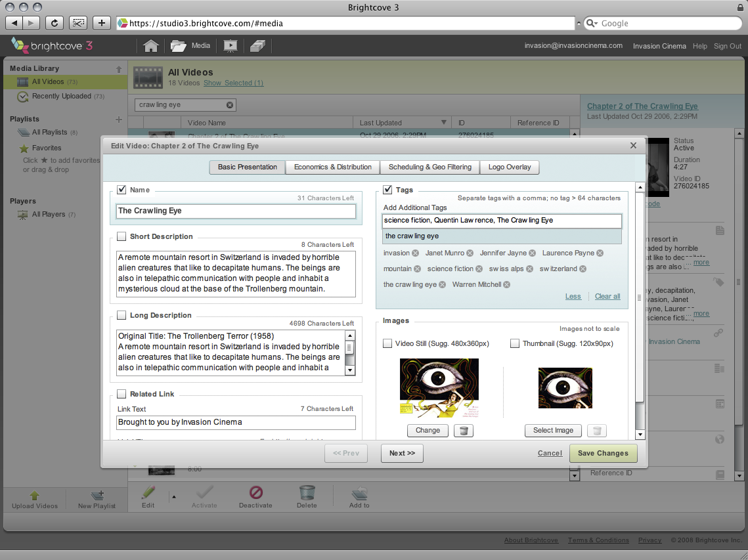Click in the Name text field
748x560 pixels.
point(236,211)
